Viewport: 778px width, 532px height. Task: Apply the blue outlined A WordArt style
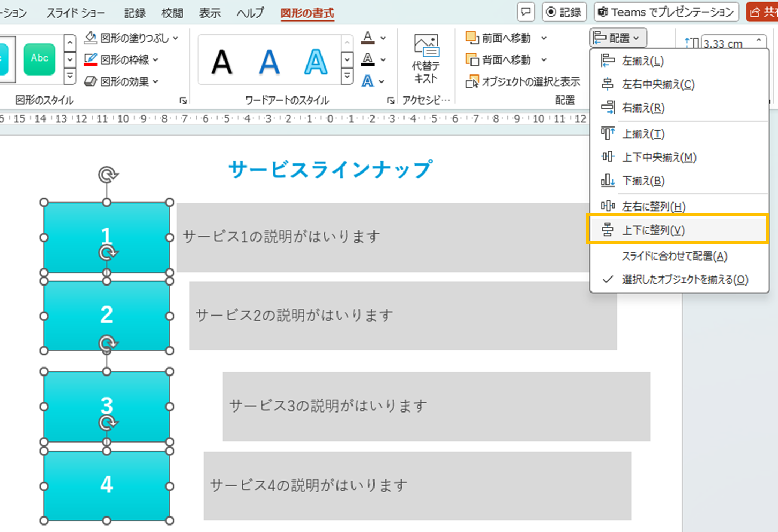tap(316, 62)
